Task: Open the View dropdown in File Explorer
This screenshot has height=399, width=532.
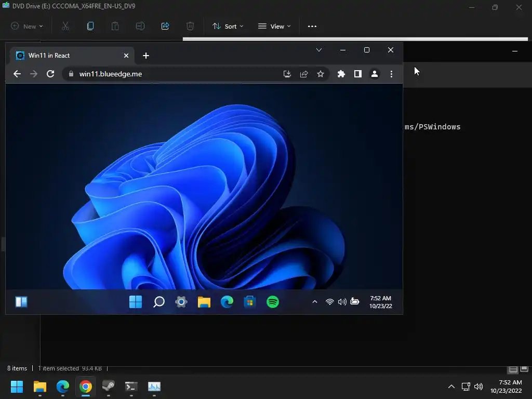Action: [x=274, y=26]
